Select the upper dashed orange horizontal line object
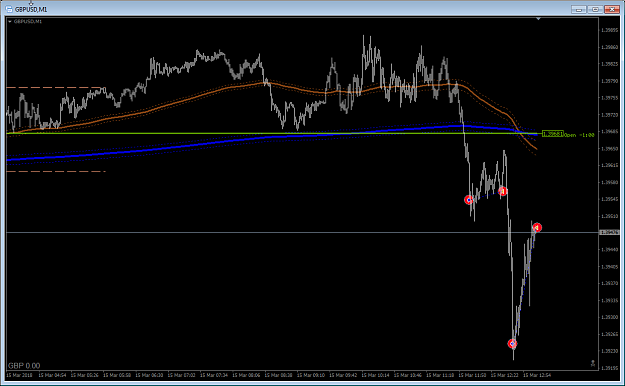This screenshot has height=386, width=625. [x=56, y=87]
